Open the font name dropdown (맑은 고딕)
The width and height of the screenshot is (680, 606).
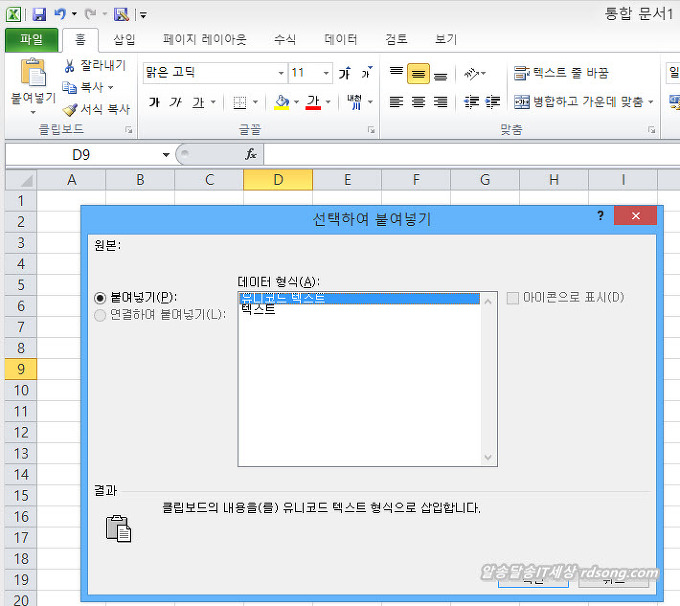(281, 73)
